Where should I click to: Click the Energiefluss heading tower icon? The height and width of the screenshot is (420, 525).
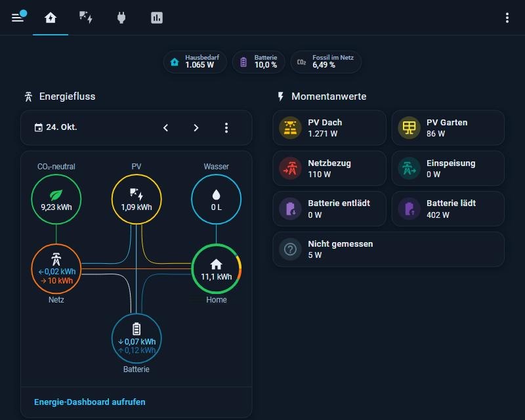click(x=28, y=96)
